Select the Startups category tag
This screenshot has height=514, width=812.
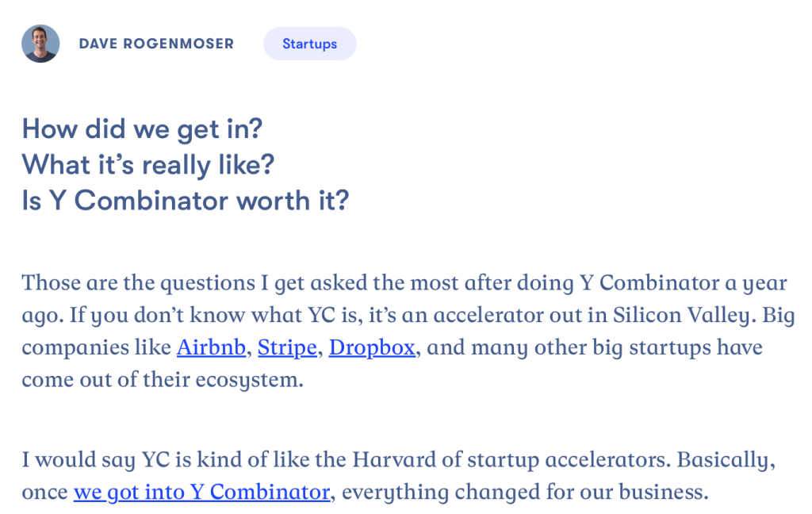[309, 44]
